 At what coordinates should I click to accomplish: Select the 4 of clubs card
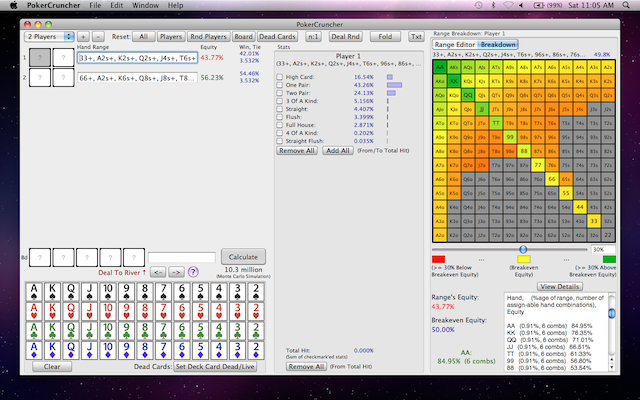(219, 331)
